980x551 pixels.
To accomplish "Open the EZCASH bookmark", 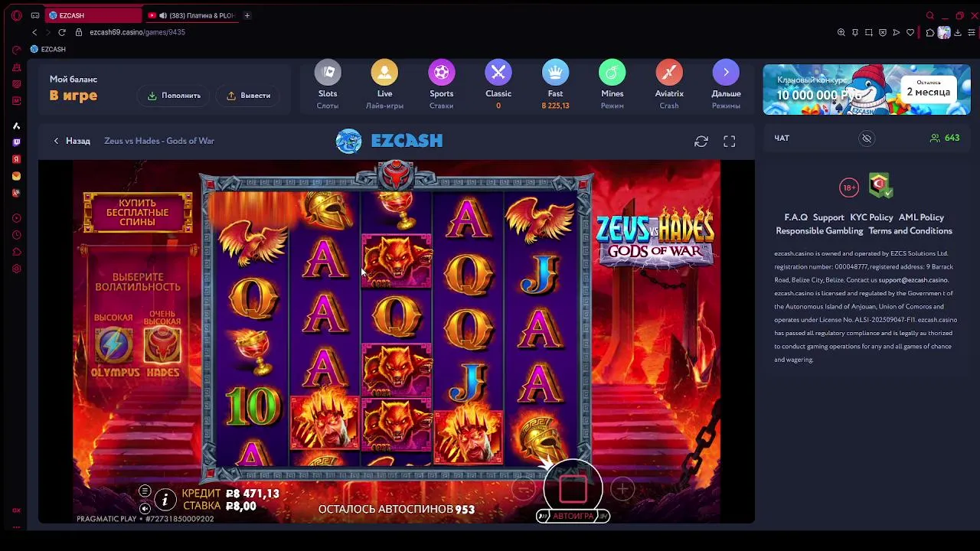I will (x=47, y=49).
